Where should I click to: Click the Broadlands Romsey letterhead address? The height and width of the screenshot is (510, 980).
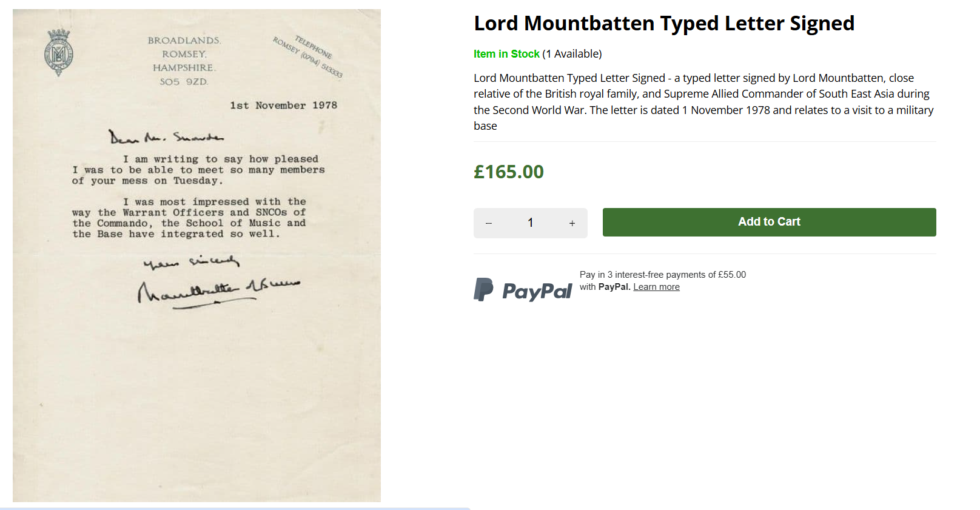point(184,61)
